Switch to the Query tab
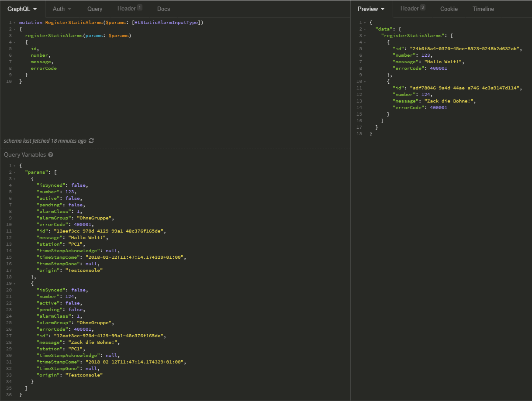The height and width of the screenshot is (401, 532). (x=95, y=9)
